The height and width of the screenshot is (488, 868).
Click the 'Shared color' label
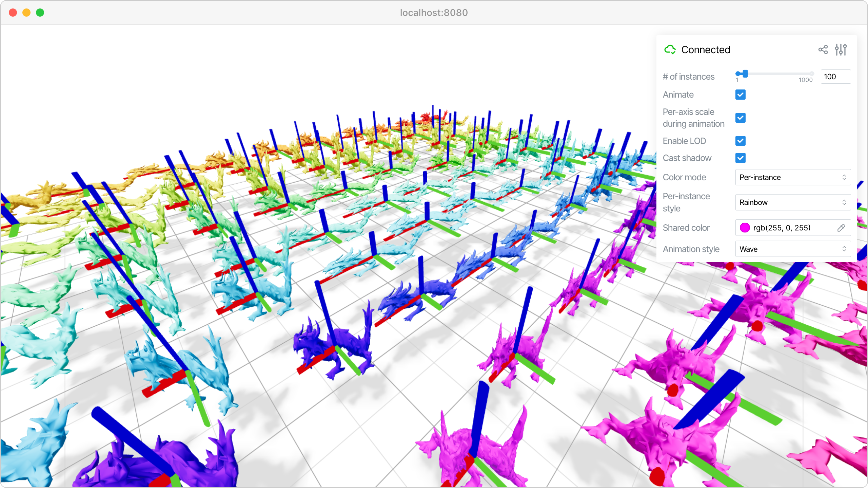tap(686, 228)
